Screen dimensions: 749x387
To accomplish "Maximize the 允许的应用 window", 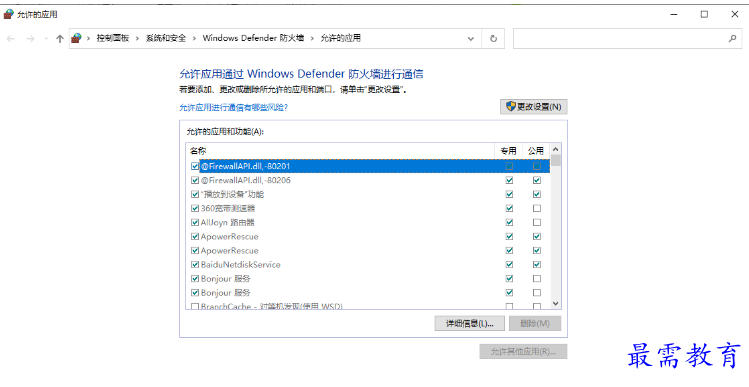I will (x=704, y=14).
